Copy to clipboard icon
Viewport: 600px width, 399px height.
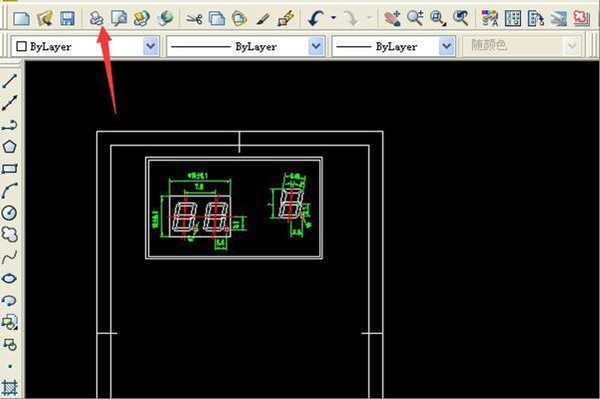coord(217,18)
